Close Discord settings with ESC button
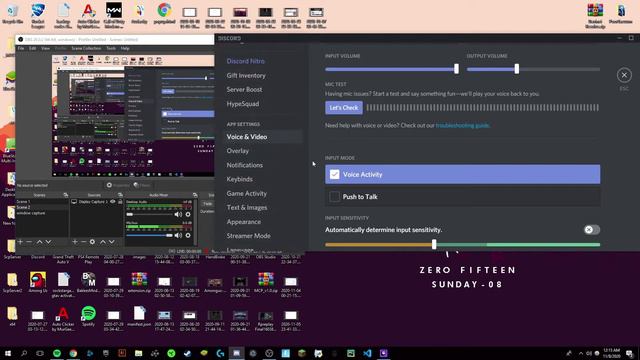Viewport: 640px width, 360px height. tap(624, 75)
